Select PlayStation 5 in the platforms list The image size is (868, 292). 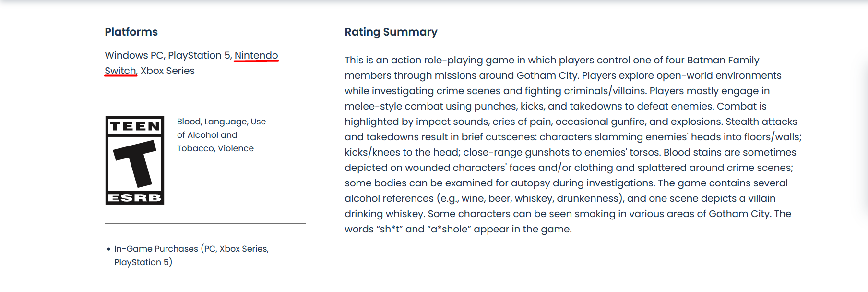tap(200, 55)
